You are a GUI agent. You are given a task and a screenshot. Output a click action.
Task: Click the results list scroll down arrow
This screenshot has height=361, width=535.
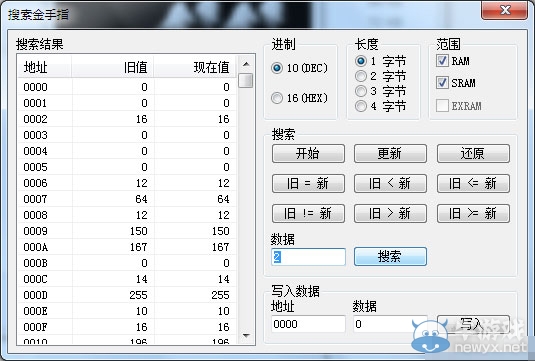(246, 336)
